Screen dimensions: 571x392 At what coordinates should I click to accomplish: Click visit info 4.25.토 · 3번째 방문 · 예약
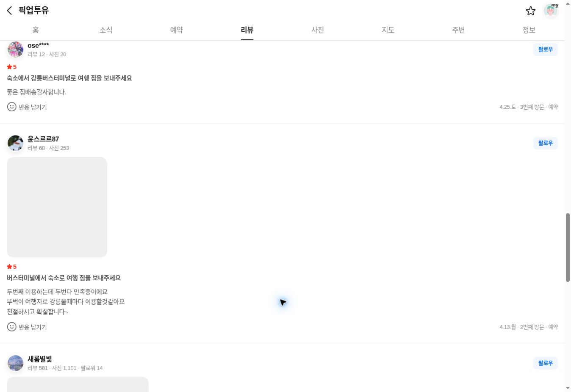point(529,107)
